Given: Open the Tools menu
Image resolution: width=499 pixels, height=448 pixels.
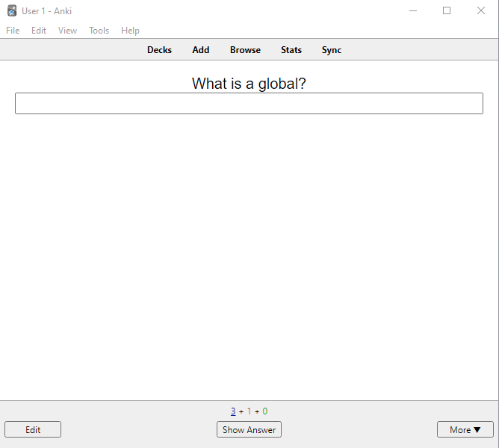Looking at the screenshot, I should (x=99, y=31).
